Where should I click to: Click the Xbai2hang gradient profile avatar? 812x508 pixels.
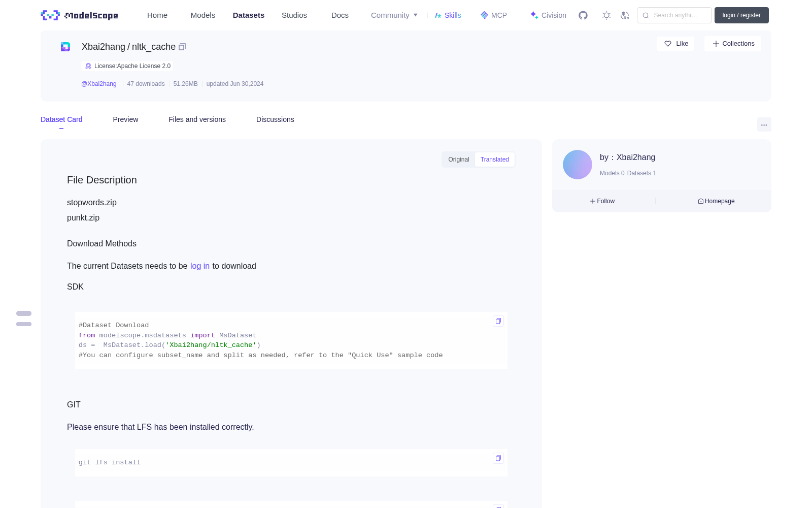pyautogui.click(x=578, y=165)
